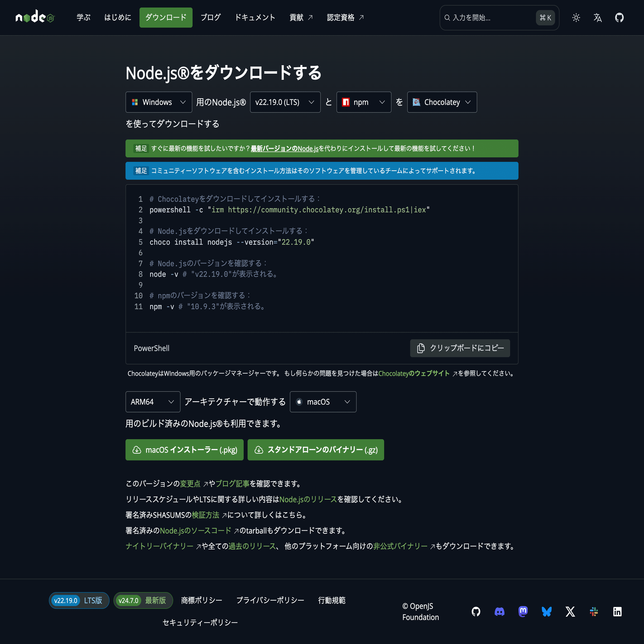Open the GitHub icon in the header
The width and height of the screenshot is (644, 644).
(x=619, y=17)
